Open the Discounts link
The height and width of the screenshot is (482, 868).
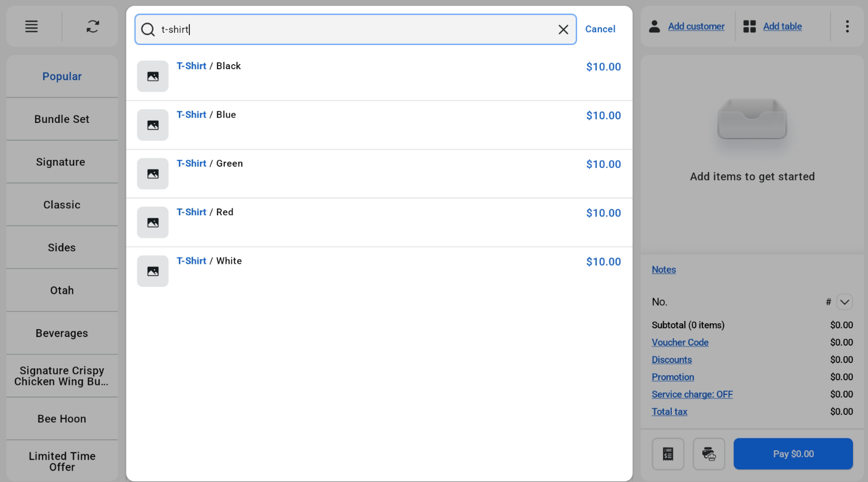[672, 360]
